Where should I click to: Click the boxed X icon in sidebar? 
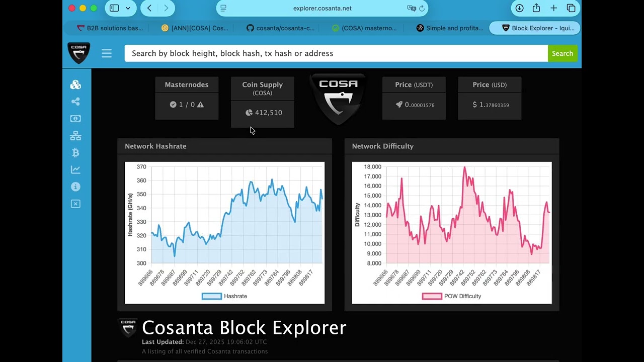click(x=75, y=204)
